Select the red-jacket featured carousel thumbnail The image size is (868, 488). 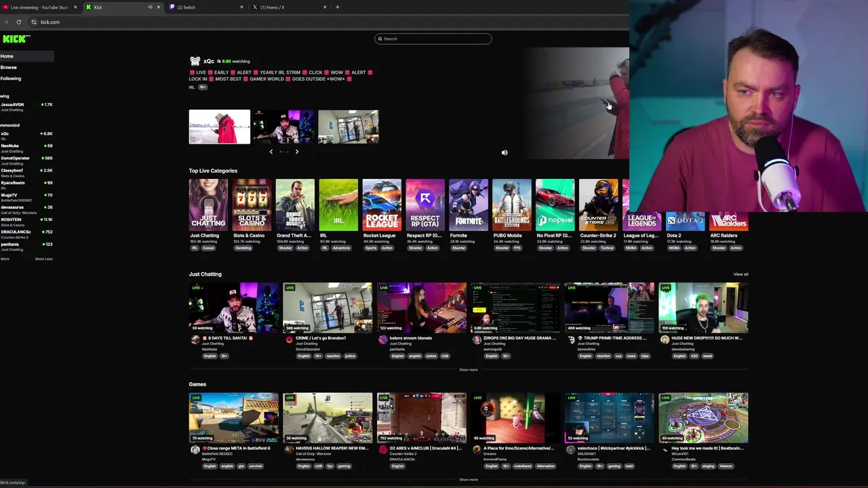click(220, 127)
